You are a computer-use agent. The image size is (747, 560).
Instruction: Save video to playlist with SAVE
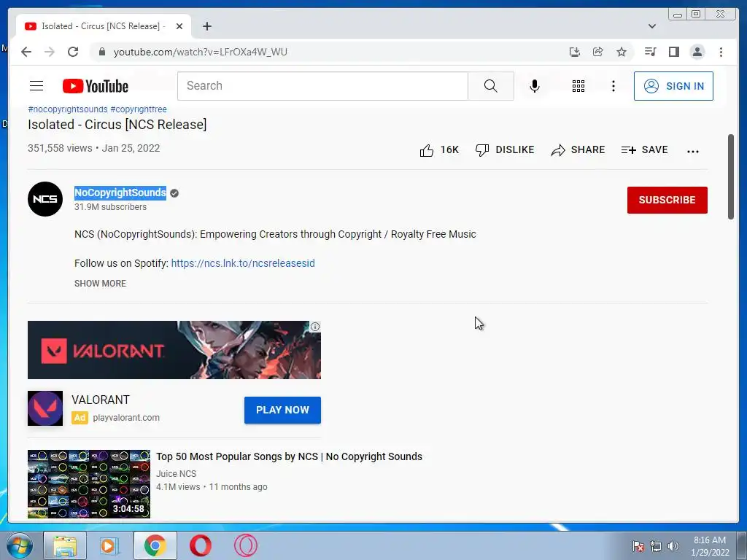pos(644,150)
